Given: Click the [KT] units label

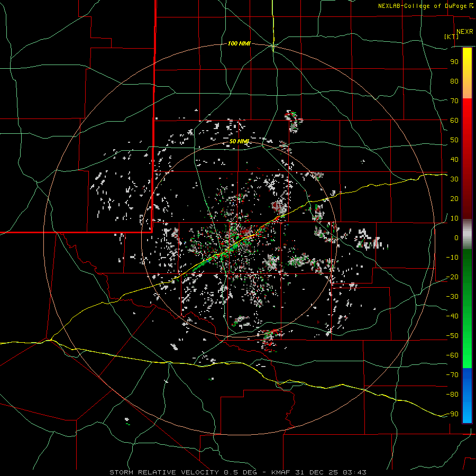Looking at the screenshot, I should 452,36.
